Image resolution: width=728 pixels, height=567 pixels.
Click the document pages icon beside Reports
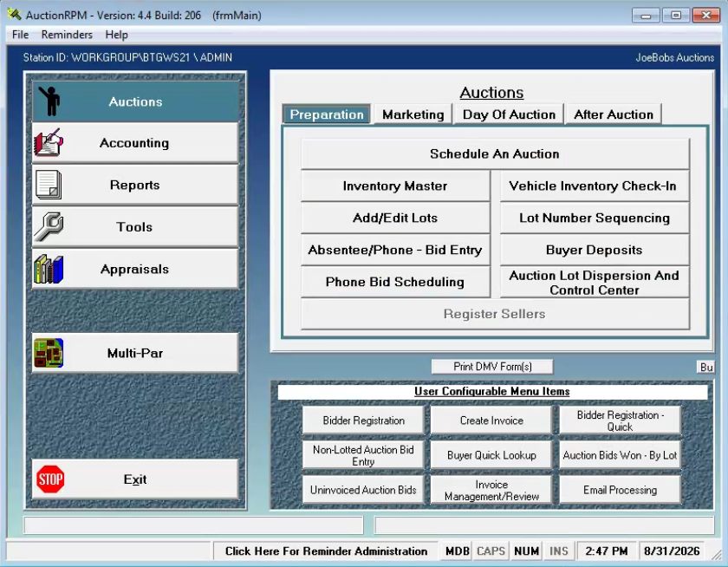click(x=49, y=185)
